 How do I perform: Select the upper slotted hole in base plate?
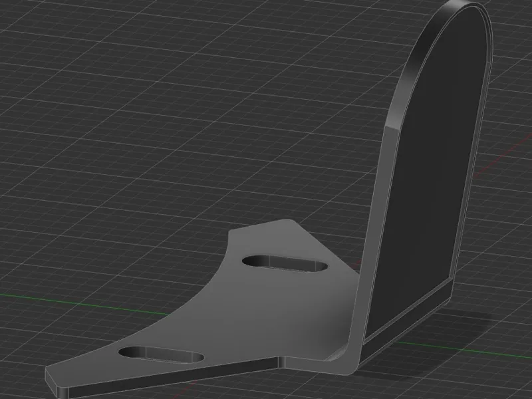point(285,263)
